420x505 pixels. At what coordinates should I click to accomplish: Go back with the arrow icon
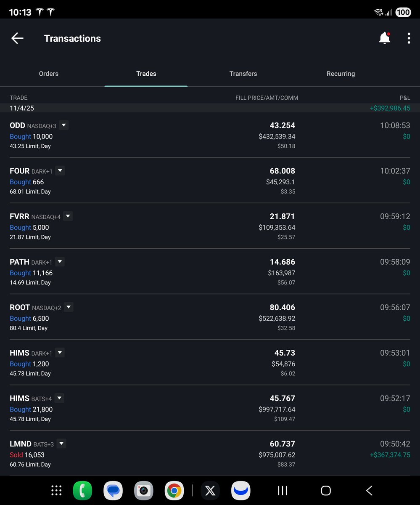(17, 38)
